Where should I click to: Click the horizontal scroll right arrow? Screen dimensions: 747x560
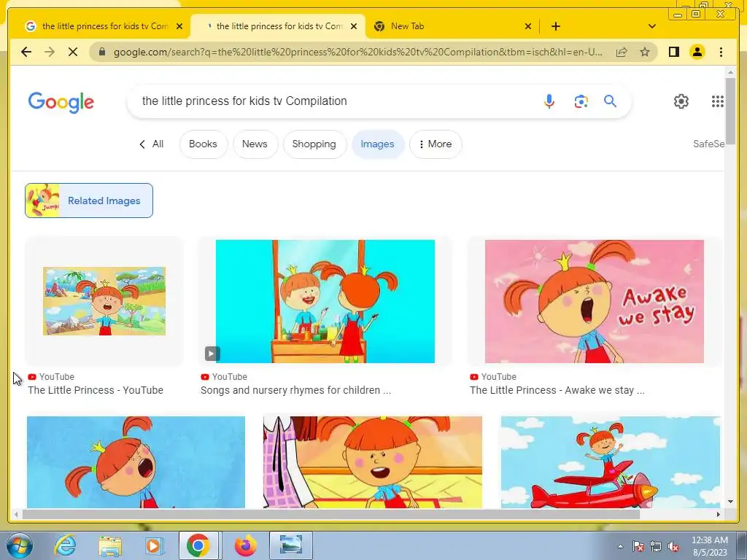coord(719,514)
